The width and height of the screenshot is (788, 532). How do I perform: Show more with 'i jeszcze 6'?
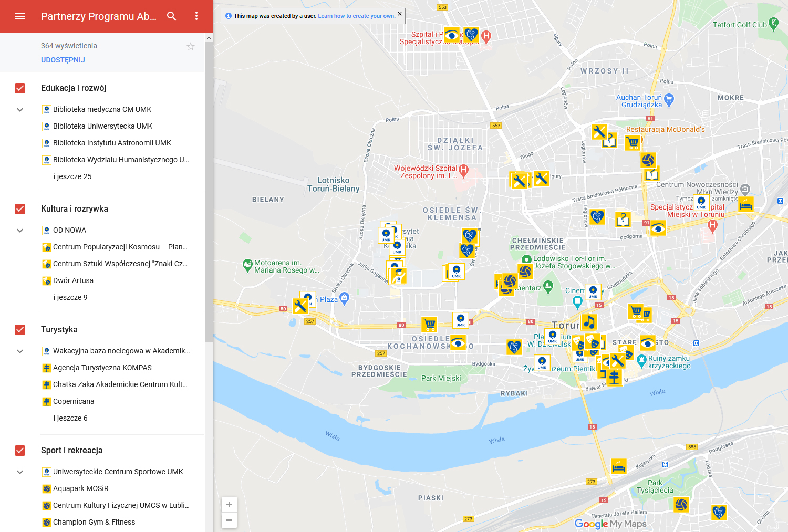(70, 418)
